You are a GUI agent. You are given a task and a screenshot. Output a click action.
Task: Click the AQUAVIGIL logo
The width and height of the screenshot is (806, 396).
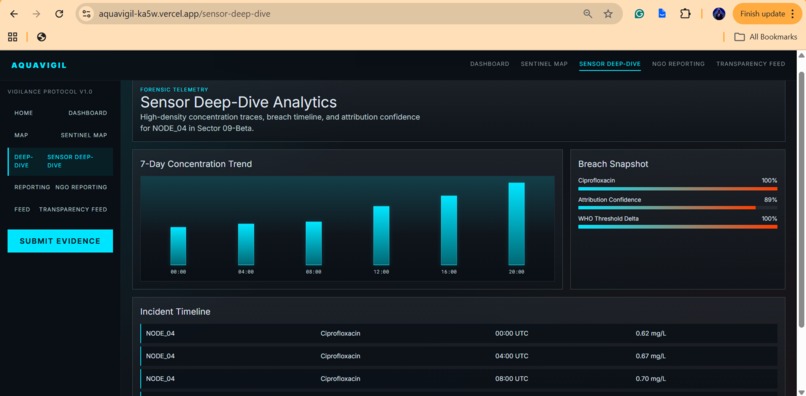coord(39,65)
